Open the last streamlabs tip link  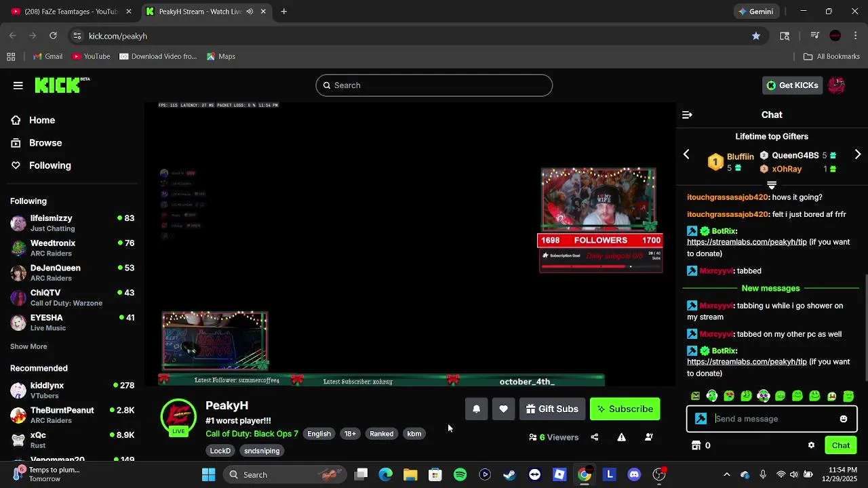[x=747, y=362]
